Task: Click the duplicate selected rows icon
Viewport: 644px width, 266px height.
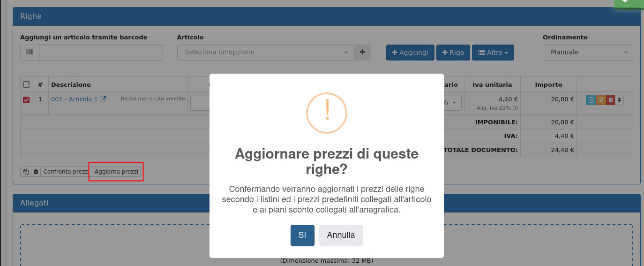Action: [x=26, y=172]
